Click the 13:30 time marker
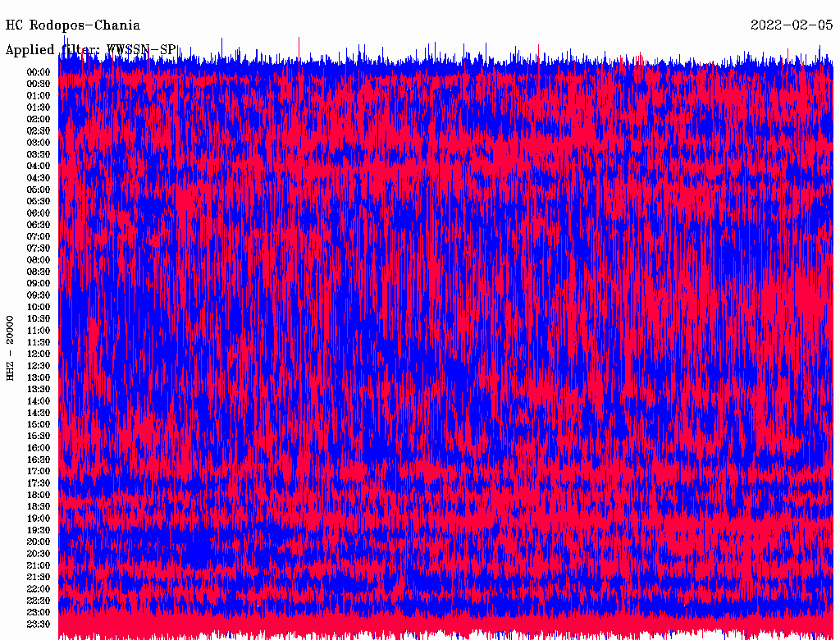Viewport: 840px width, 640px height. [39, 389]
